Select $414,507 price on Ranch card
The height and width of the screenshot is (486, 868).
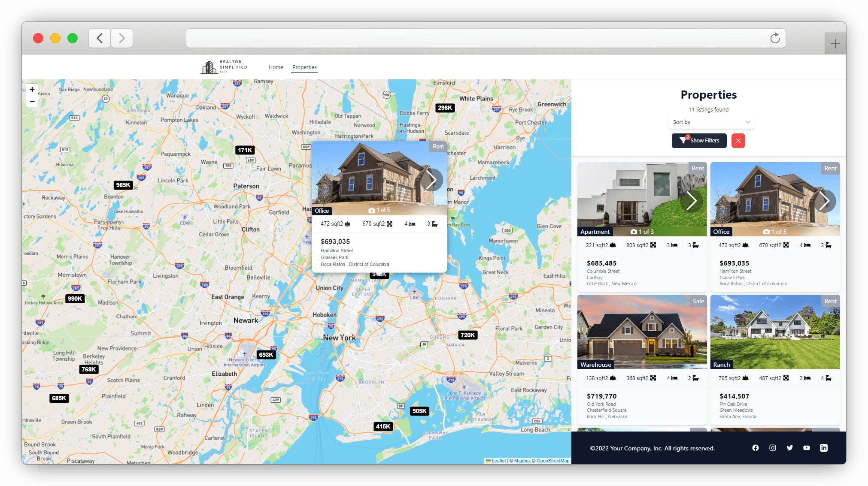click(x=734, y=396)
